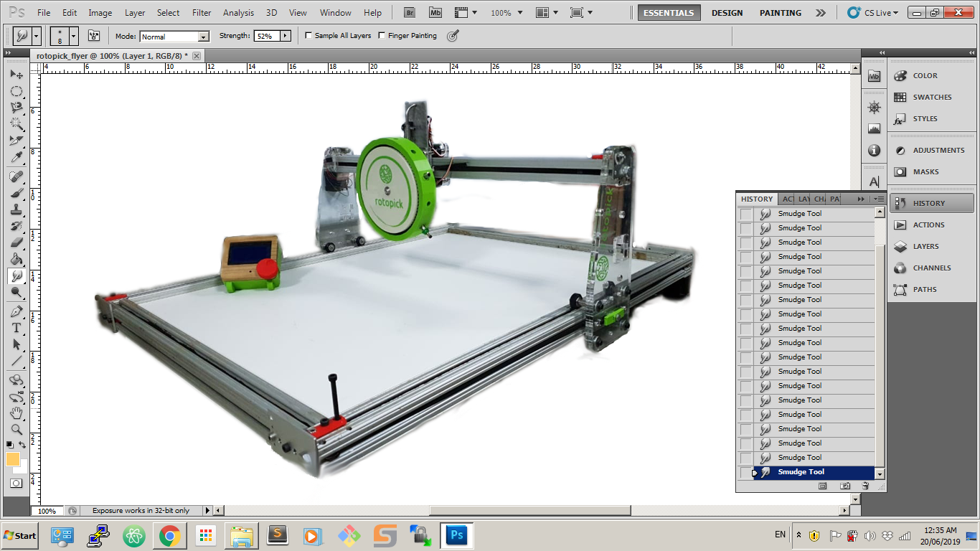Select the Hand tool
The image size is (980, 551).
(17, 413)
